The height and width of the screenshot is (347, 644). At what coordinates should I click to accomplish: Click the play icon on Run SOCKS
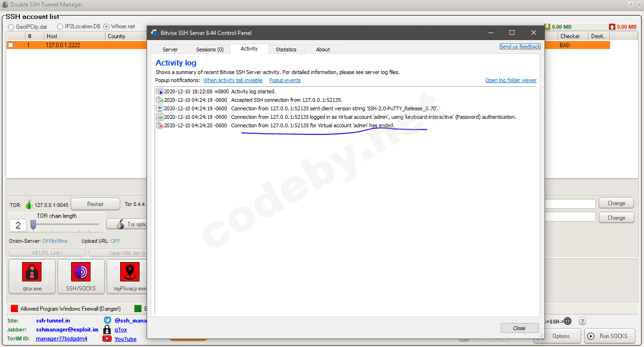(591, 336)
